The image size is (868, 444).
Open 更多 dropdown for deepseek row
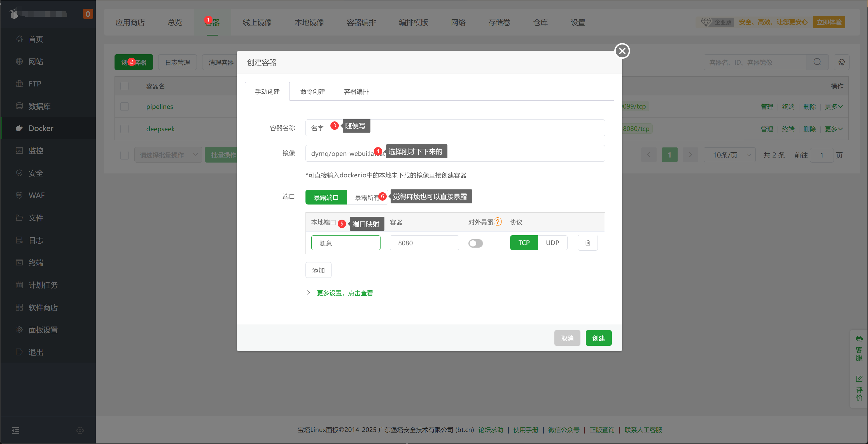tap(833, 129)
